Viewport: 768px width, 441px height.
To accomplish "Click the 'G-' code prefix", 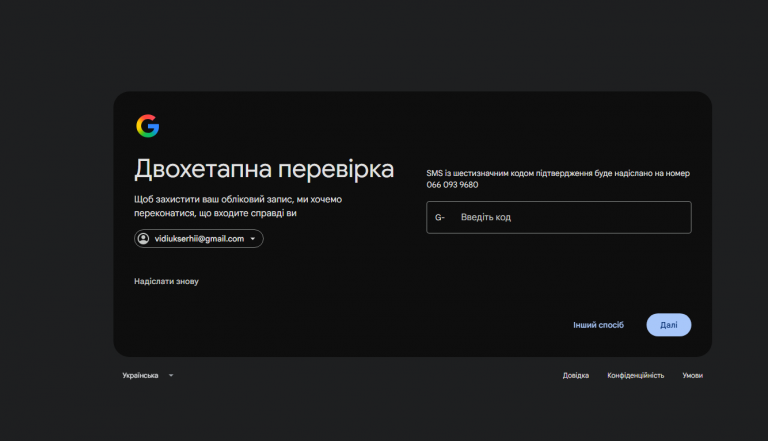I will pos(440,217).
